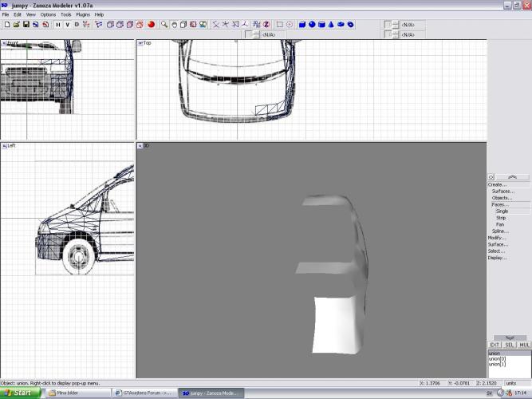
Task: Open the Plugins menu
Action: click(x=83, y=14)
